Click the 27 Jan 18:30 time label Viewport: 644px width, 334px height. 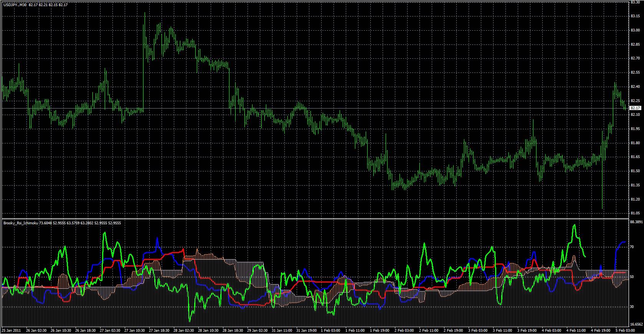click(159, 330)
